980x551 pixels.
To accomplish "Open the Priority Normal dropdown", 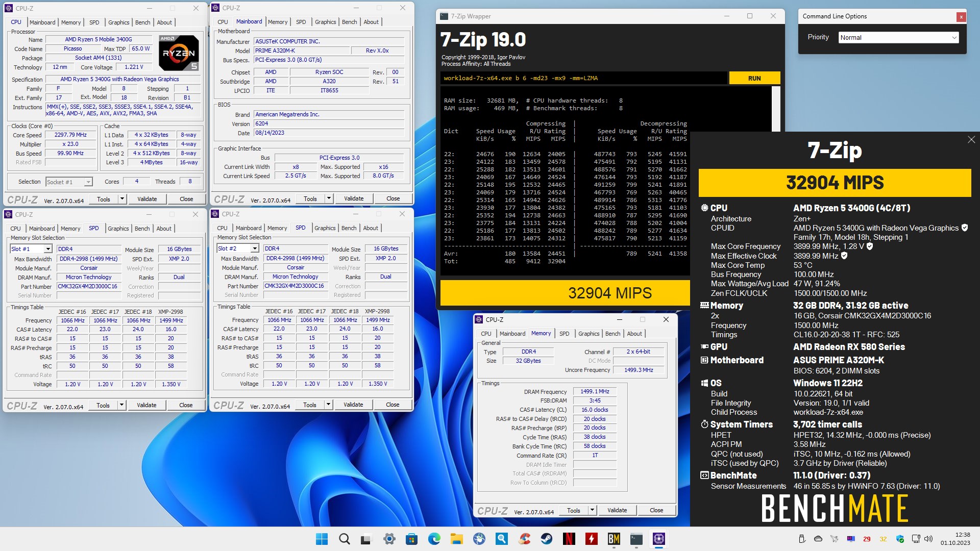I will (x=898, y=38).
